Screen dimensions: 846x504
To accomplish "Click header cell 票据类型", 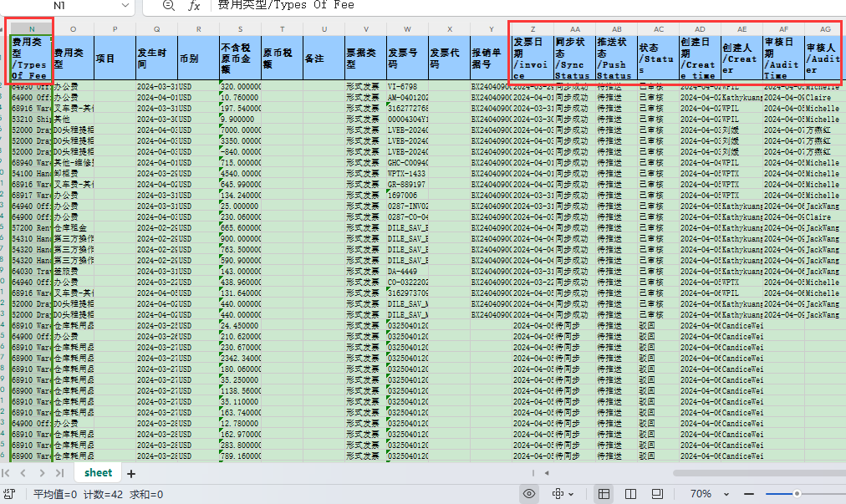I will click(366, 59).
